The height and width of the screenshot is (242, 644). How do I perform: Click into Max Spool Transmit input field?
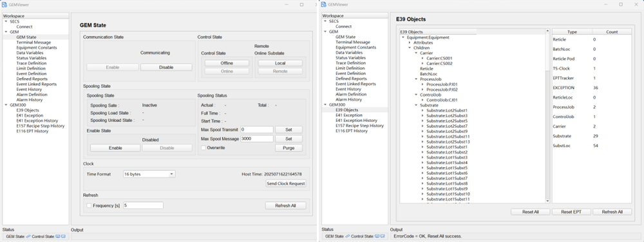[x=257, y=129]
